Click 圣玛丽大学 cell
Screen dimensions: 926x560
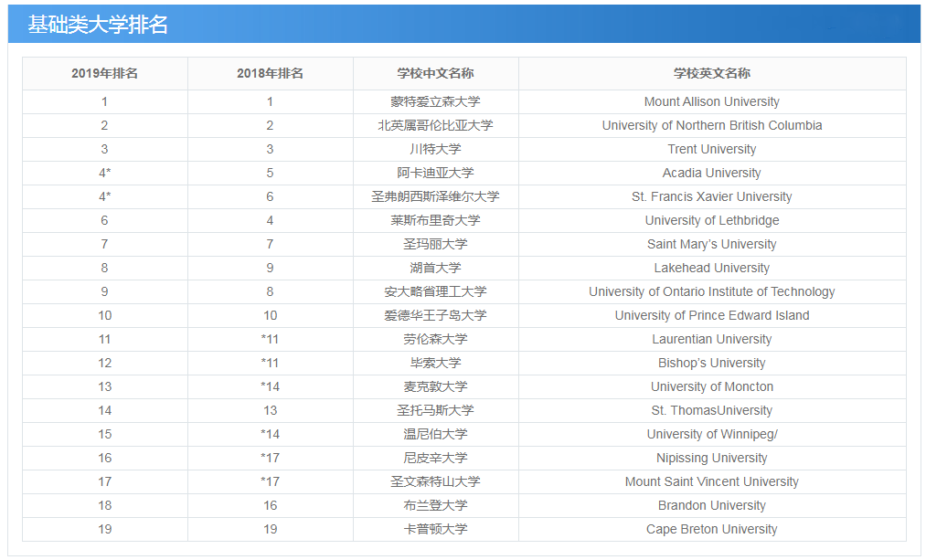(435, 244)
